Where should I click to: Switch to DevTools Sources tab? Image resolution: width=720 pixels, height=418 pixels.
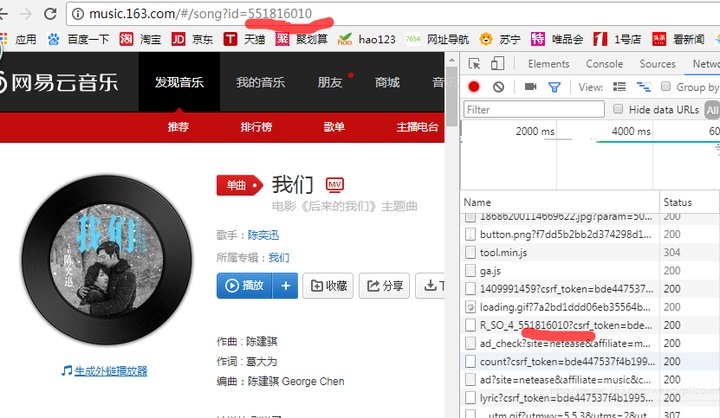pos(657,64)
